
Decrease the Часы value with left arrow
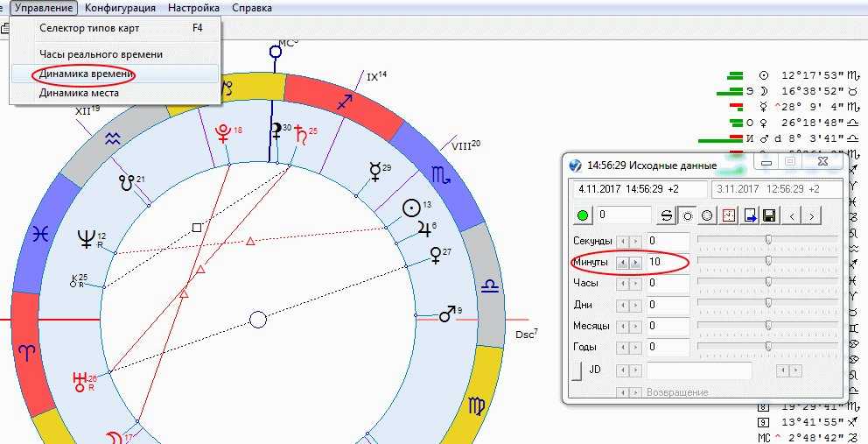click(x=623, y=284)
